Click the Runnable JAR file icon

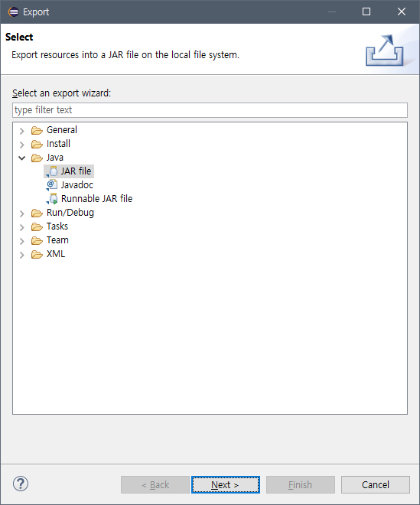point(52,199)
